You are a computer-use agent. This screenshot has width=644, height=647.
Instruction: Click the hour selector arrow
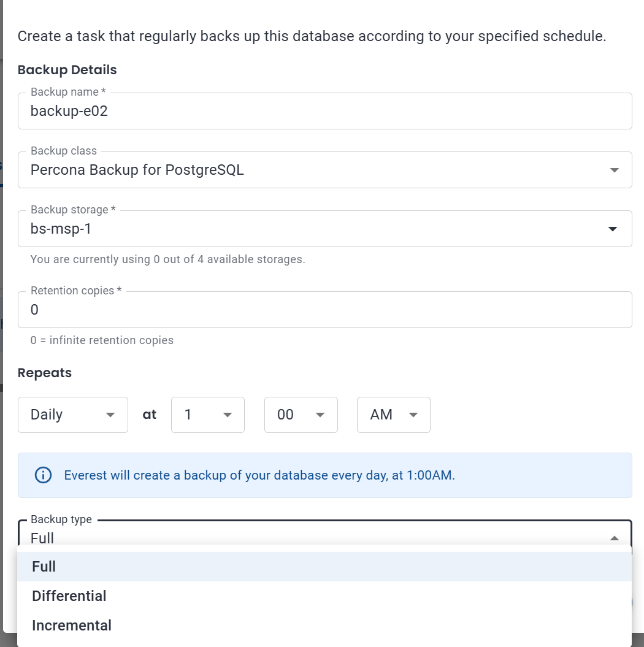(228, 415)
